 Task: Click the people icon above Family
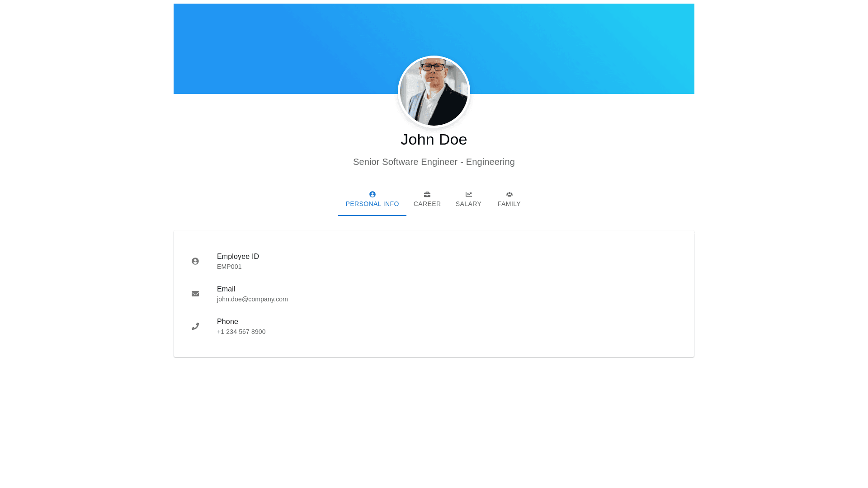[509, 194]
